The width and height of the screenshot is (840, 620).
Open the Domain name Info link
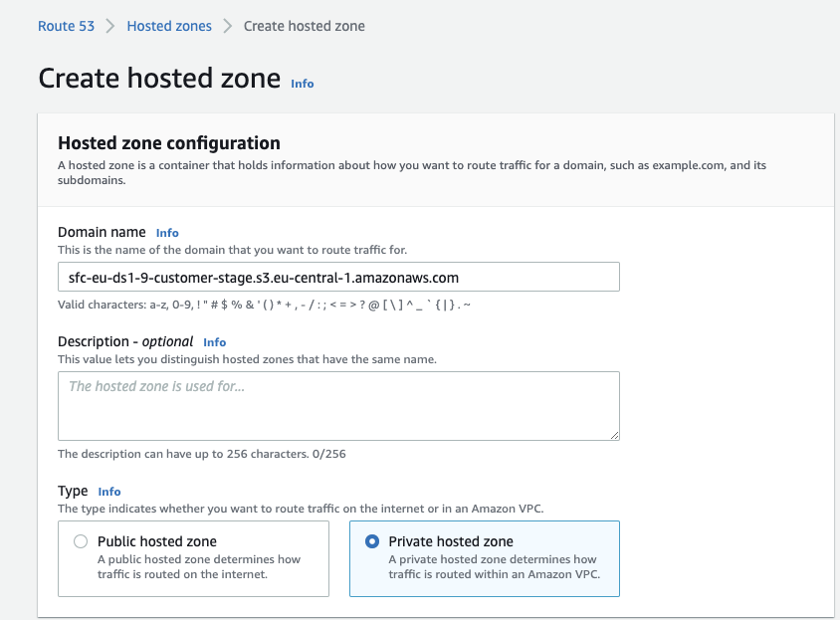click(x=166, y=233)
